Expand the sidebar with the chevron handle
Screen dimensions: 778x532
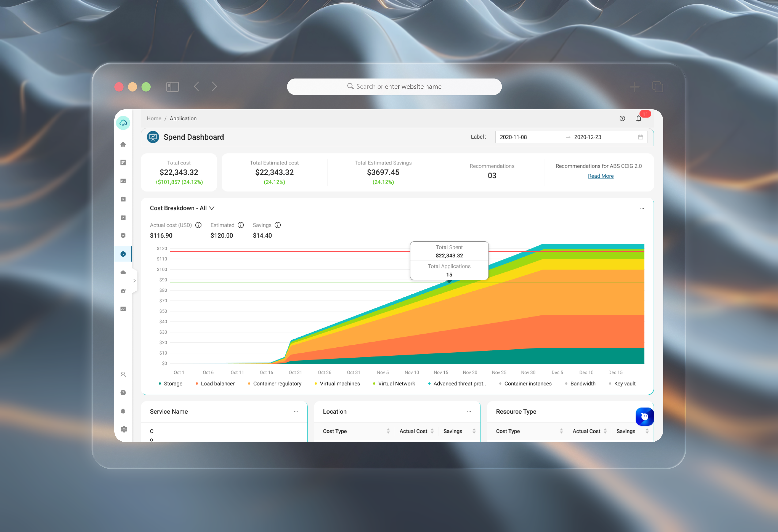click(x=135, y=281)
